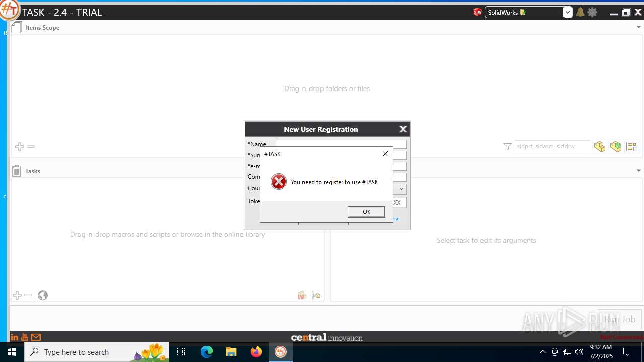Open File Explorer from taskbar

click(x=231, y=352)
